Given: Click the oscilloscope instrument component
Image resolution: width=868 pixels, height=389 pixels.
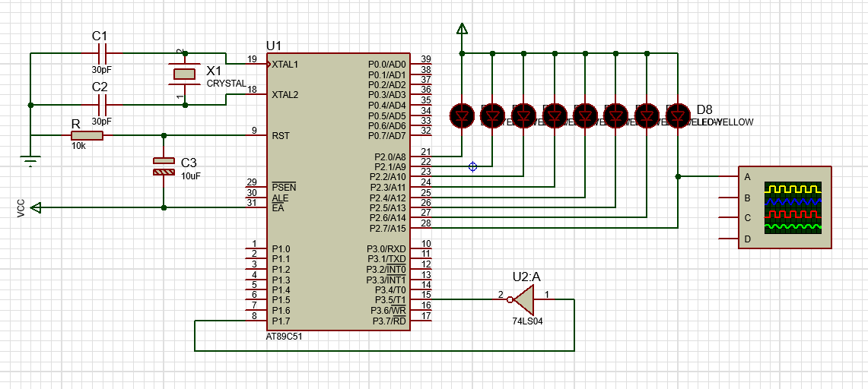Looking at the screenshot, I should [x=784, y=207].
